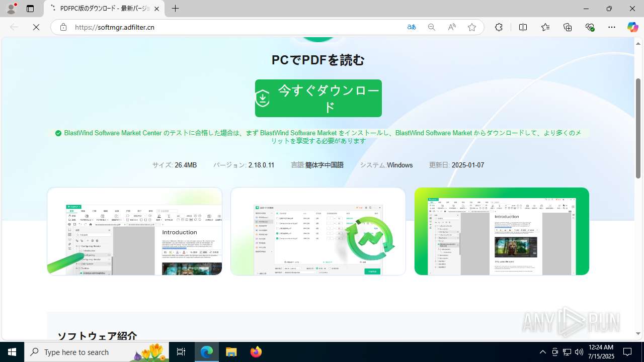Screen dimensions: 644x362
Task: Open the network status tray icon
Action: pyautogui.click(x=567, y=352)
